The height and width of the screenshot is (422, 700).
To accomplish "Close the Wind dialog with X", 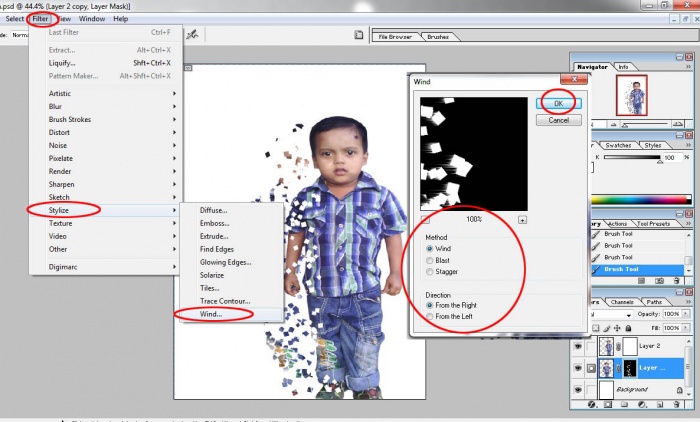I will click(x=574, y=79).
